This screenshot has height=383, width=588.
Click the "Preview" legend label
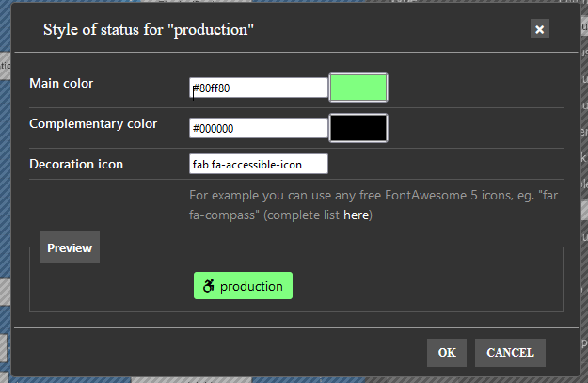pos(70,248)
